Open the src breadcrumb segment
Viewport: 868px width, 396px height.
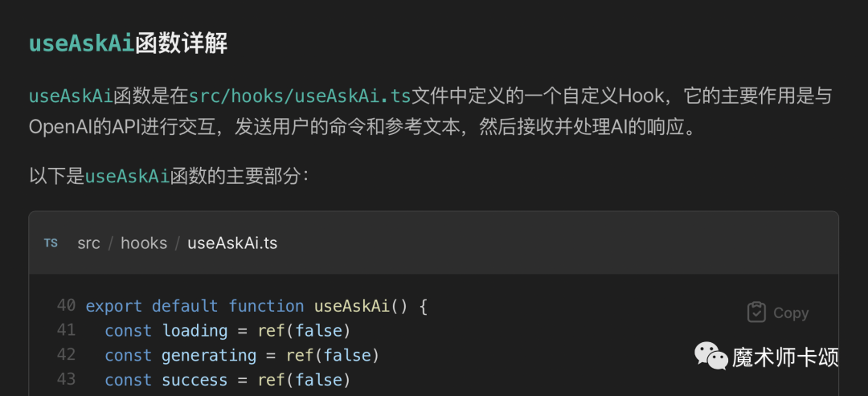point(88,243)
